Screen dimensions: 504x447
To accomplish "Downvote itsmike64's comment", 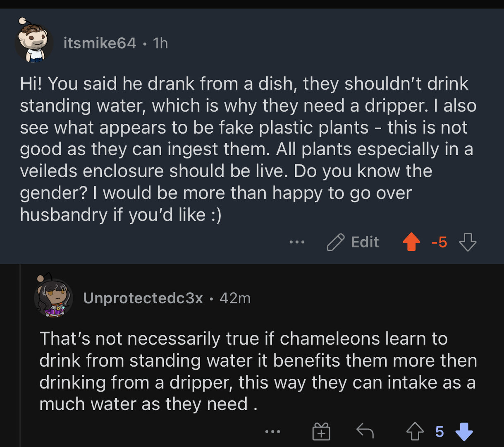I will 468,242.
